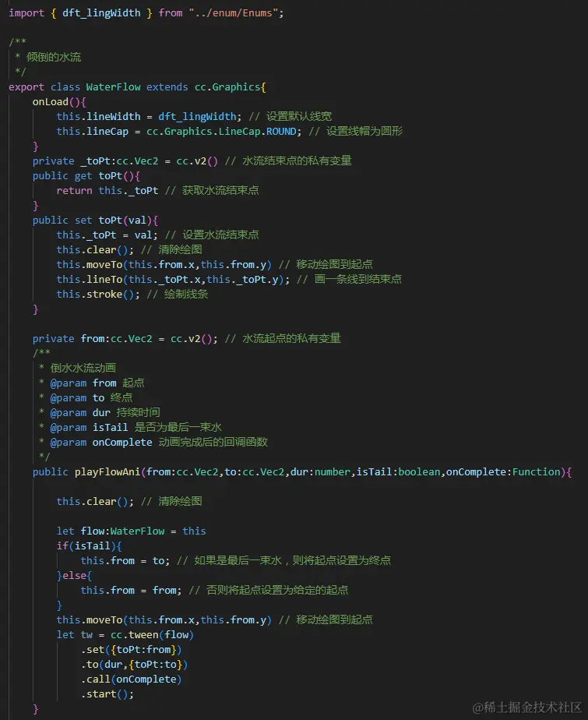Click the 'this.from = to;' statement
This screenshot has height=720, width=588.
(125, 561)
